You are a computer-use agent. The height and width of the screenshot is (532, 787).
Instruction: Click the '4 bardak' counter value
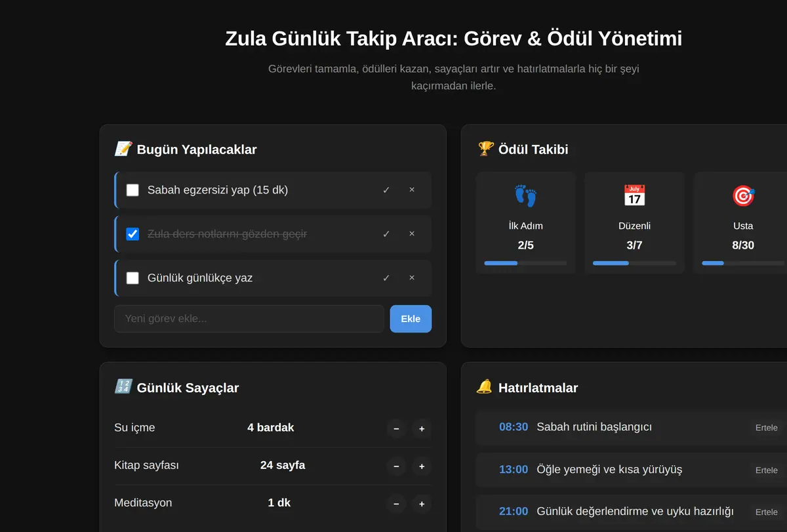coord(270,428)
